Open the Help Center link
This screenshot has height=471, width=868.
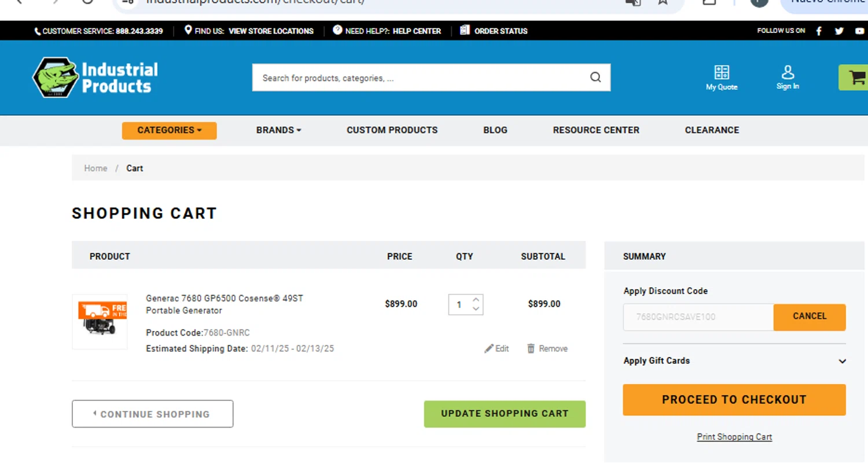click(417, 31)
